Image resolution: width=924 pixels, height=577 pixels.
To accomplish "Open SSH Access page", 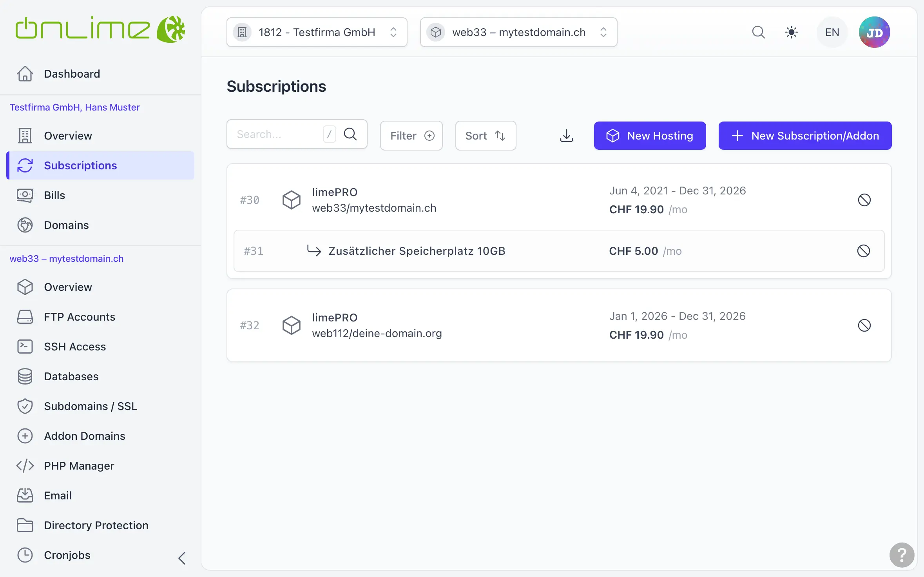I will 100,347.
